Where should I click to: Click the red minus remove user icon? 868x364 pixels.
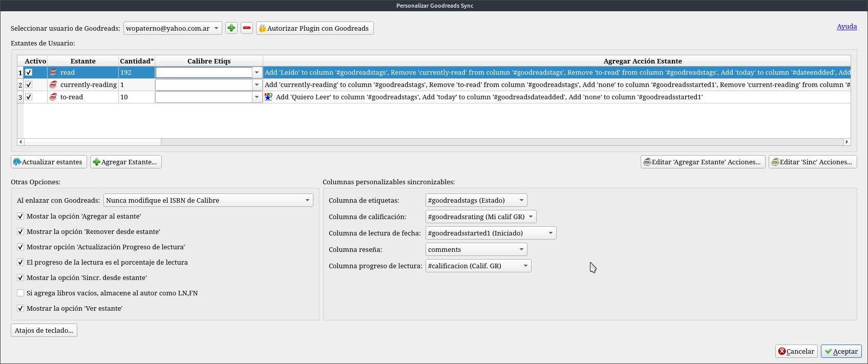[x=247, y=28]
